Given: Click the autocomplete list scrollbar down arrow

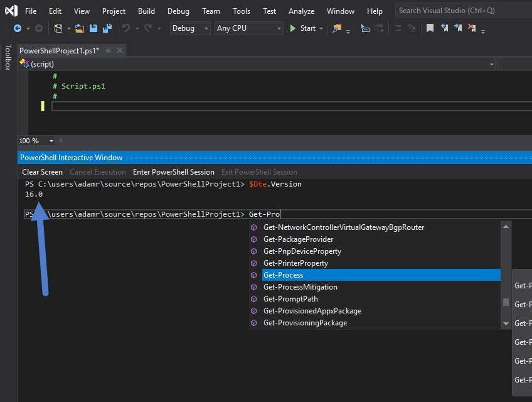Looking at the screenshot, I should point(506,323).
